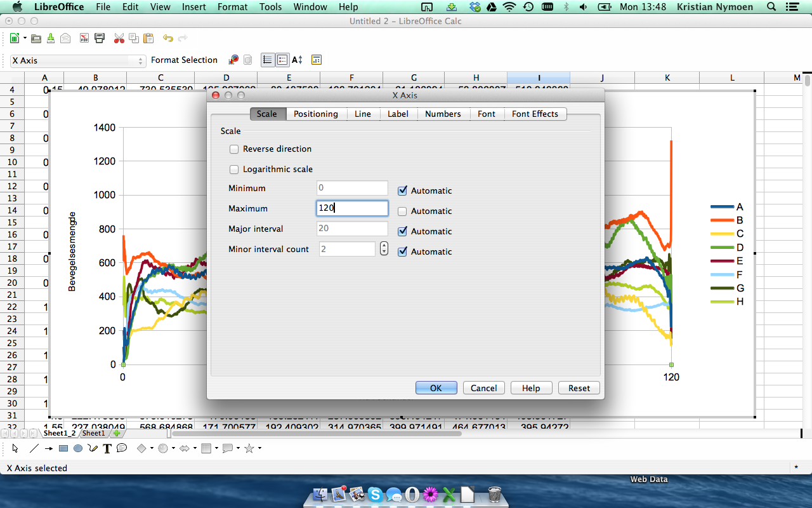812x508 pixels.
Task: Click the Maximum value input field
Action: point(352,208)
